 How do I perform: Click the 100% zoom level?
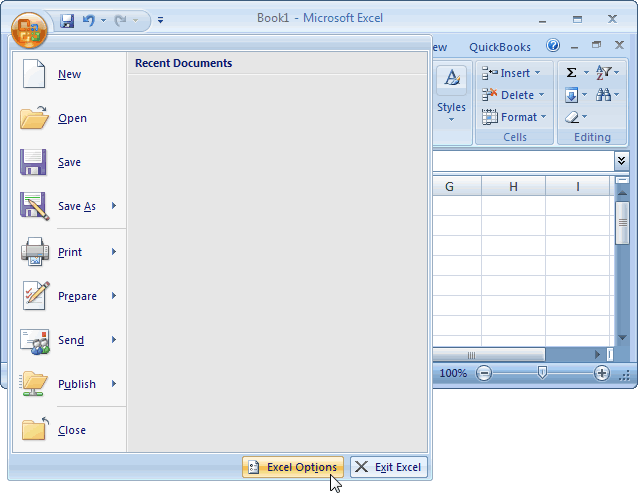click(453, 373)
